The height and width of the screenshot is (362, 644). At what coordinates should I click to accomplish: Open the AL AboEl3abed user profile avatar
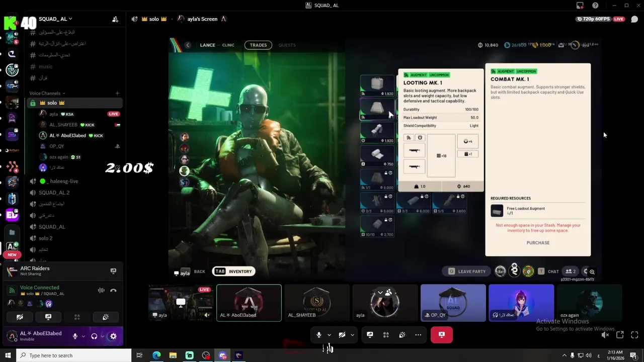12,336
